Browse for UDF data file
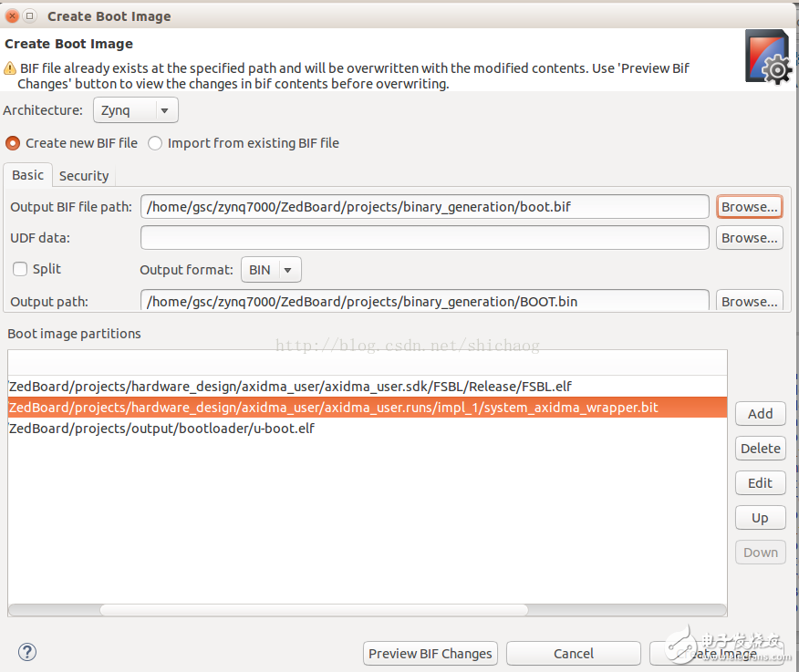Viewport: 799px width, 672px height. [749, 238]
